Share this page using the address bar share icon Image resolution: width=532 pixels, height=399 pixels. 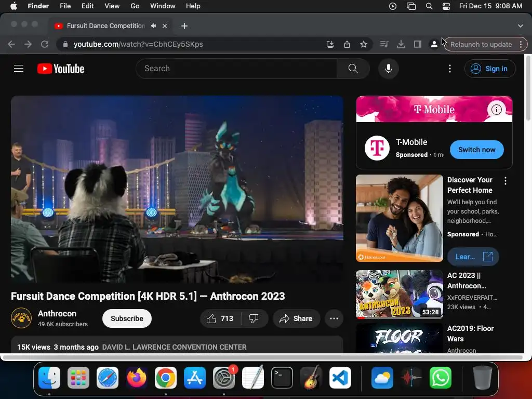pyautogui.click(x=347, y=44)
